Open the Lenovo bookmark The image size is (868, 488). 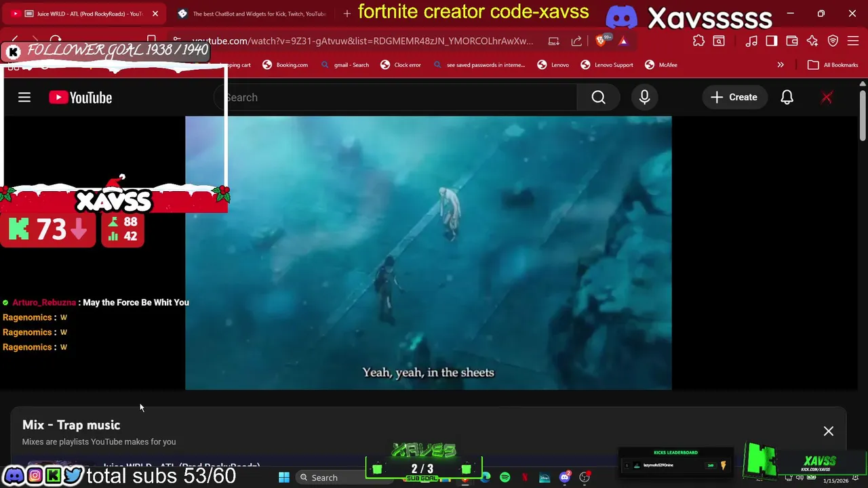click(553, 65)
